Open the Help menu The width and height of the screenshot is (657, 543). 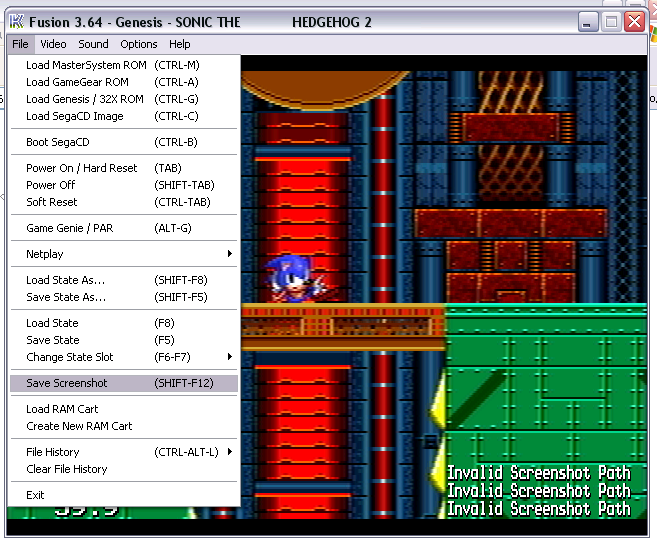pyautogui.click(x=179, y=44)
